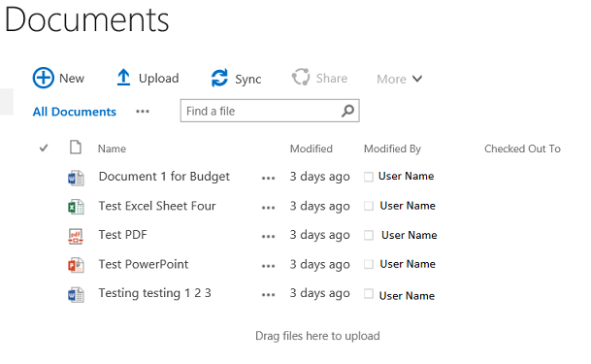Tick presence checkbox in Test PowerPoint row
Image resolution: width=591 pixels, height=364 pixels.
[369, 264]
